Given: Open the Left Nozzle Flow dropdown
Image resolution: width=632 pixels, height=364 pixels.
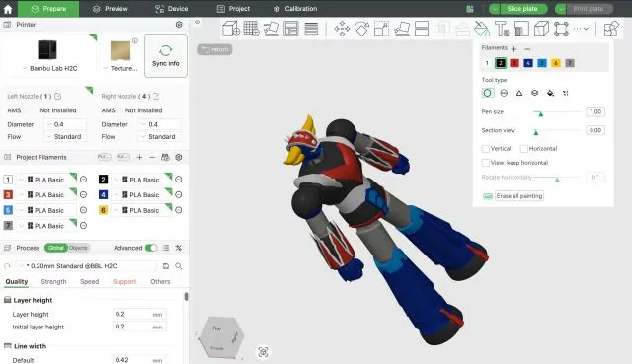Looking at the screenshot, I should pos(64,137).
